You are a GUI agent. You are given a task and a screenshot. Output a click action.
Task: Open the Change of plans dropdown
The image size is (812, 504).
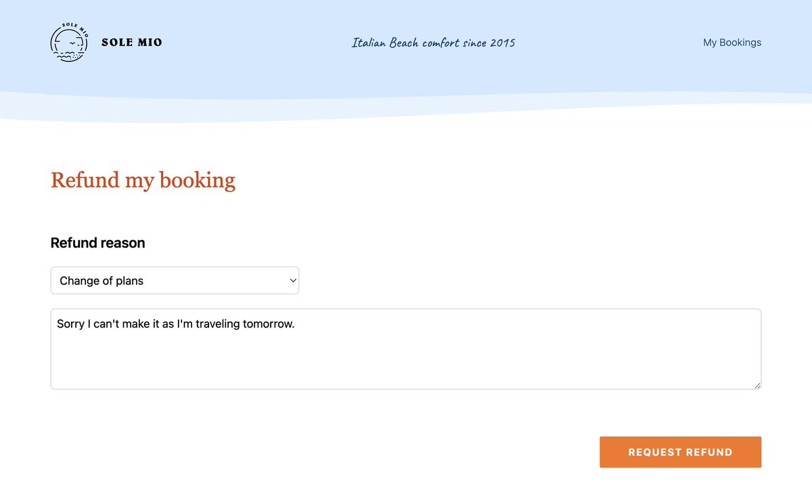click(175, 280)
